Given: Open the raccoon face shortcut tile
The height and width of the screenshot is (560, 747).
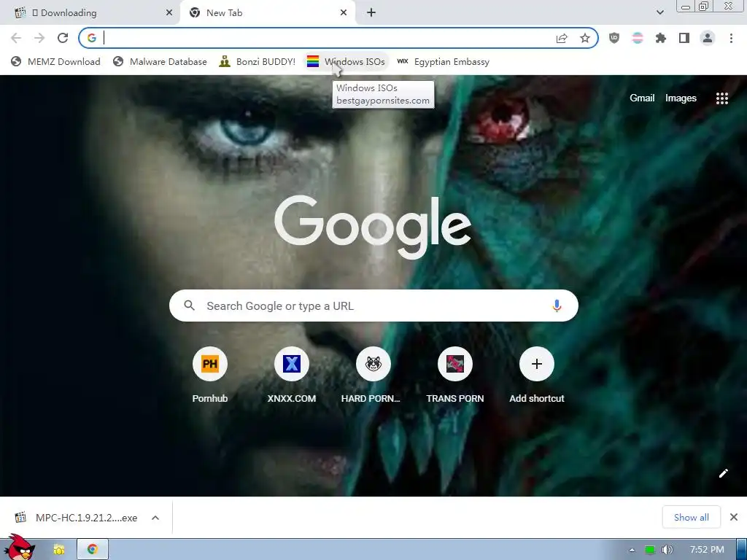Looking at the screenshot, I should coord(373,365).
